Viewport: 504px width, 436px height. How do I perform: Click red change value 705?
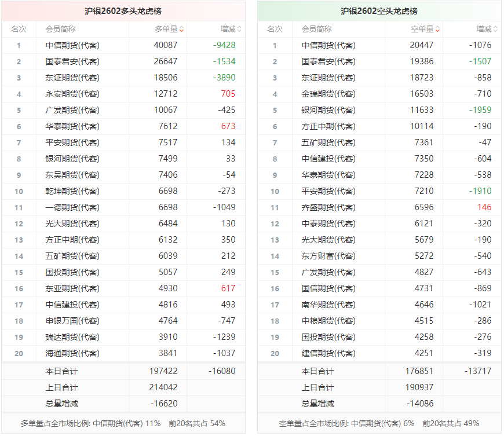pyautogui.click(x=228, y=94)
